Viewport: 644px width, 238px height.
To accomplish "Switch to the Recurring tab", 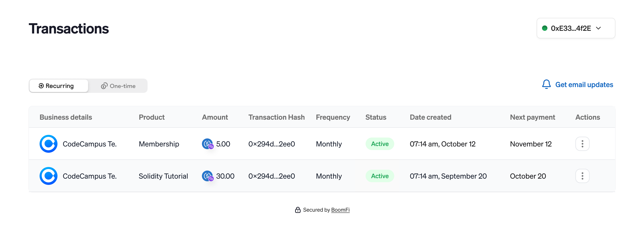I will click(x=59, y=86).
